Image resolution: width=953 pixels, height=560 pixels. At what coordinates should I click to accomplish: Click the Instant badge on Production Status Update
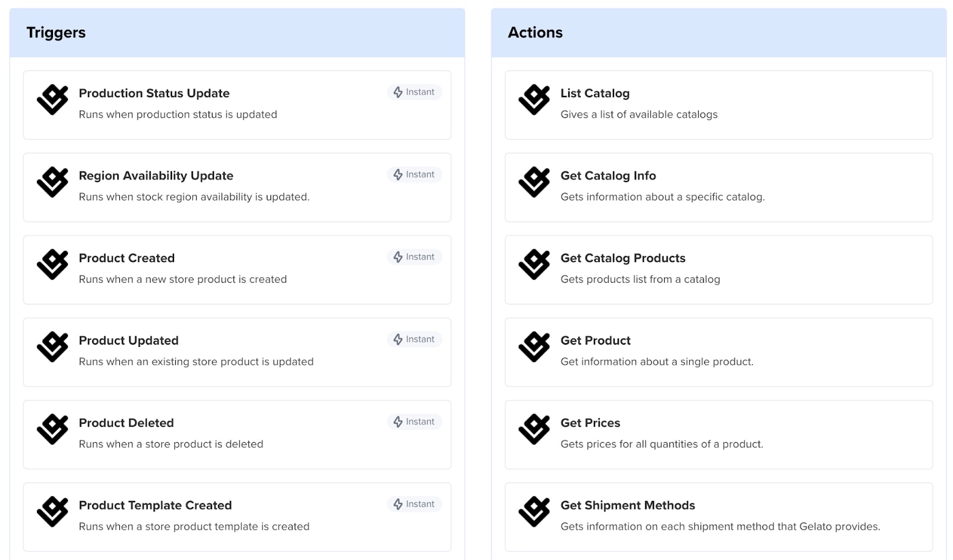pyautogui.click(x=414, y=92)
